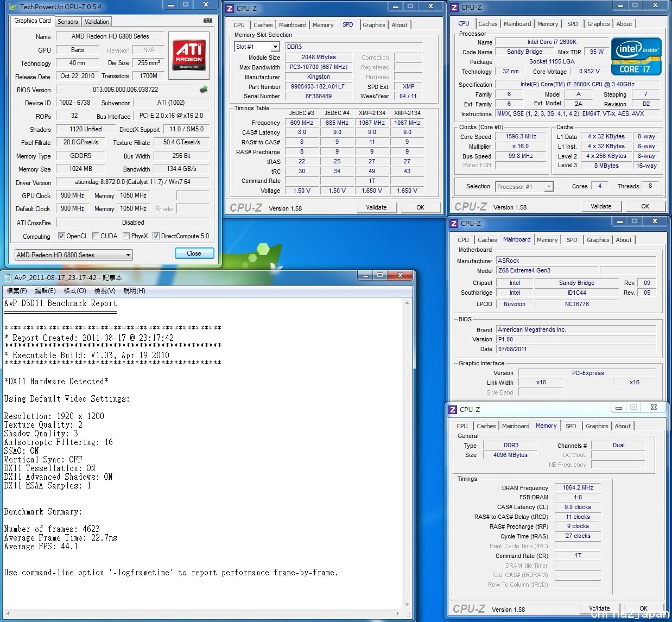Open the Processor #1 selection dropdown

[524, 186]
